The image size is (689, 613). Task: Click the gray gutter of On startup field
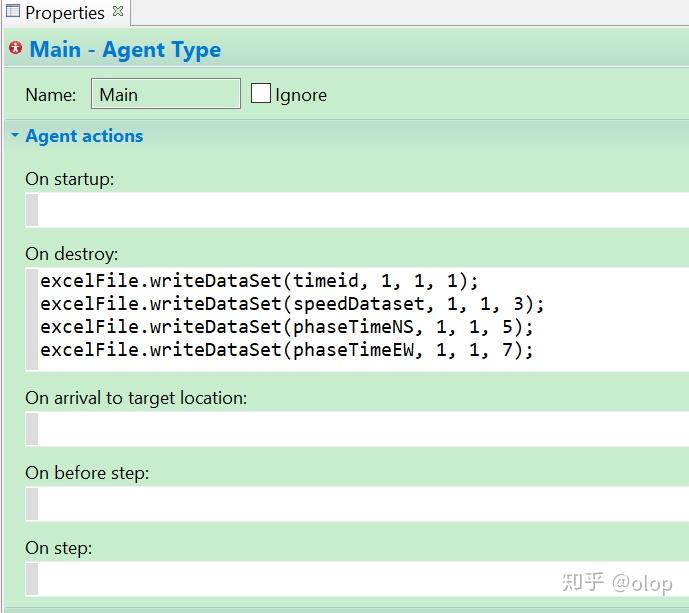pos(32,210)
